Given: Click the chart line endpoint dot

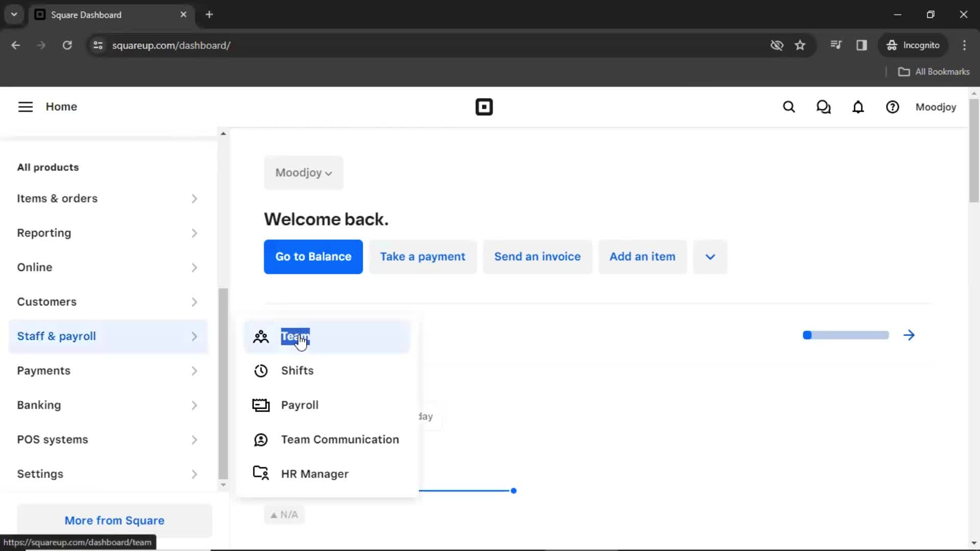Looking at the screenshot, I should coord(513,491).
